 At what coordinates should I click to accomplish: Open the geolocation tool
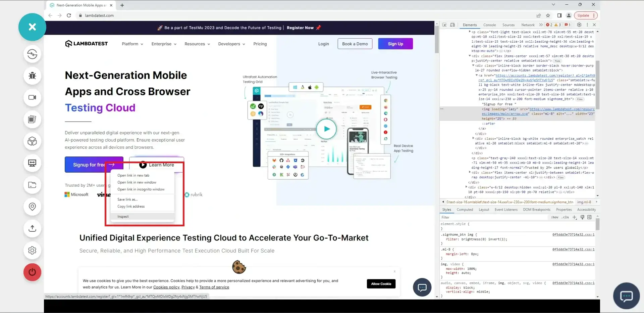[x=32, y=207]
